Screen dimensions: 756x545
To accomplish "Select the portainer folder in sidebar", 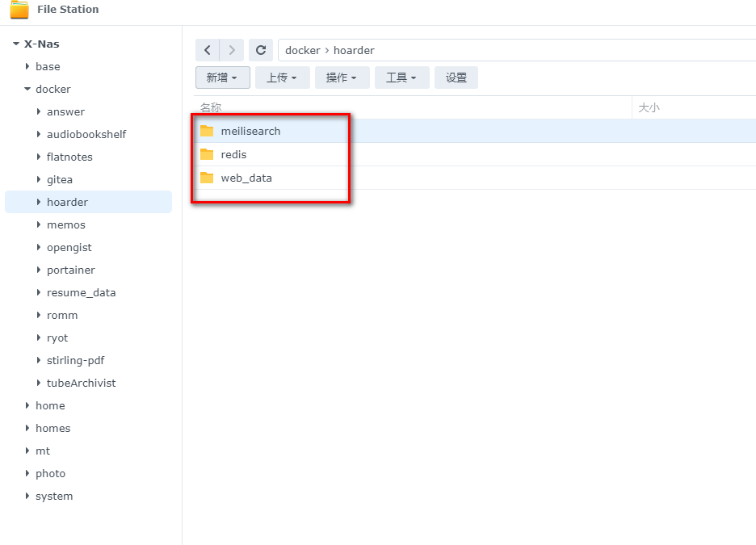I will 70,270.
